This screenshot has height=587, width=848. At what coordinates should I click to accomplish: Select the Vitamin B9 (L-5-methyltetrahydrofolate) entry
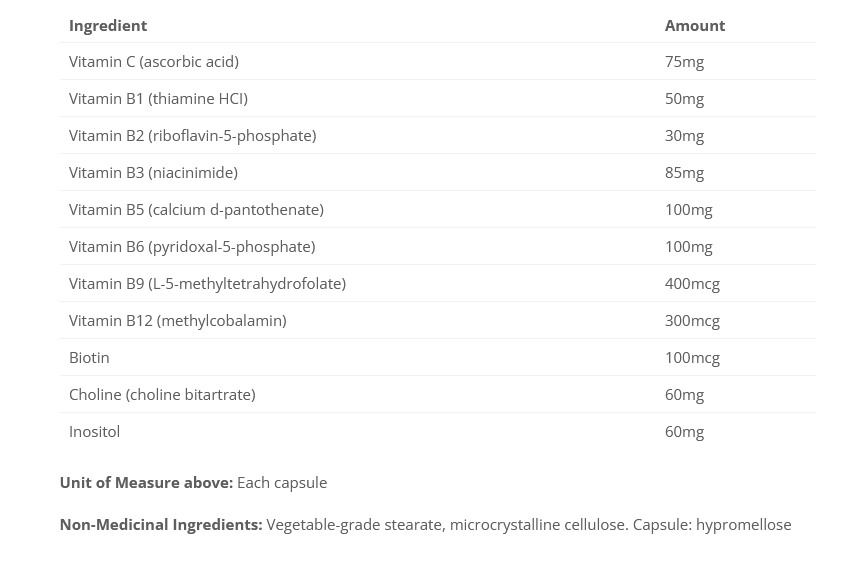pyautogui.click(x=207, y=284)
